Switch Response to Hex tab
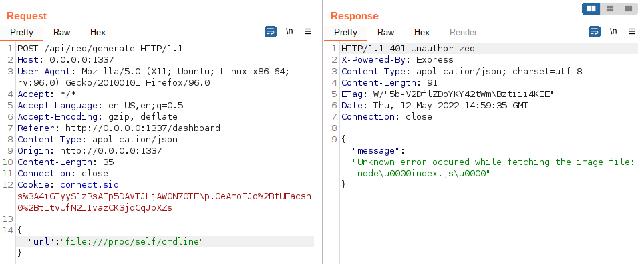 tap(422, 33)
